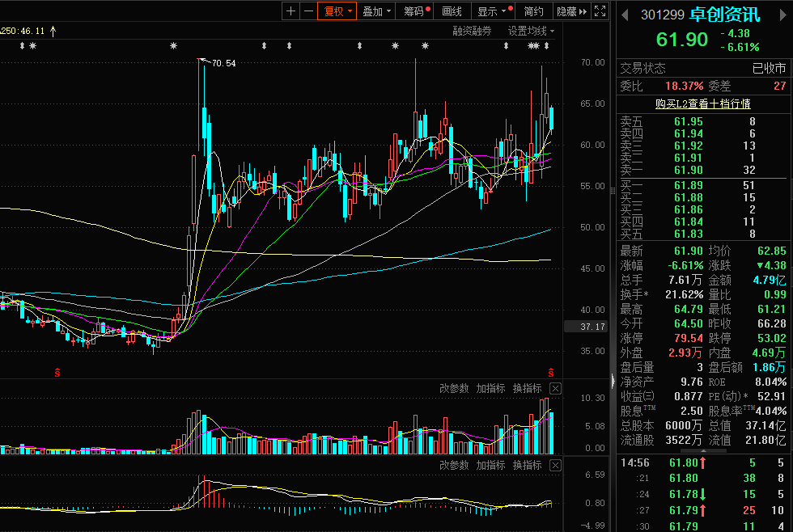The height and width of the screenshot is (532, 793).
Task: Collapse the right quote panel via splitter arrow
Action: click(x=612, y=380)
